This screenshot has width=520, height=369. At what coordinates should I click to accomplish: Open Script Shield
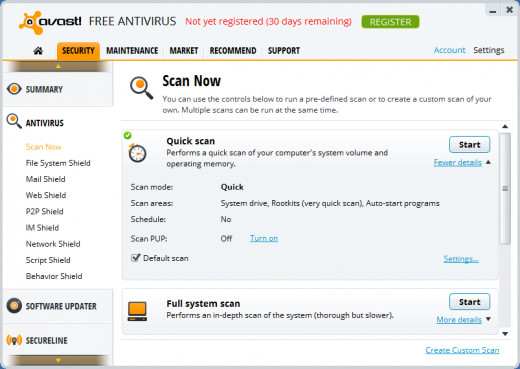pos(48,260)
